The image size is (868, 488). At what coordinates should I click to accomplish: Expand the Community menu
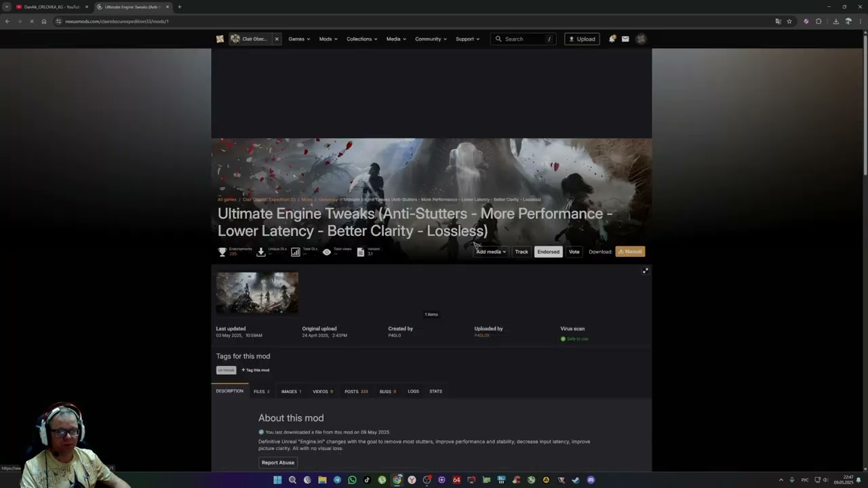point(431,39)
